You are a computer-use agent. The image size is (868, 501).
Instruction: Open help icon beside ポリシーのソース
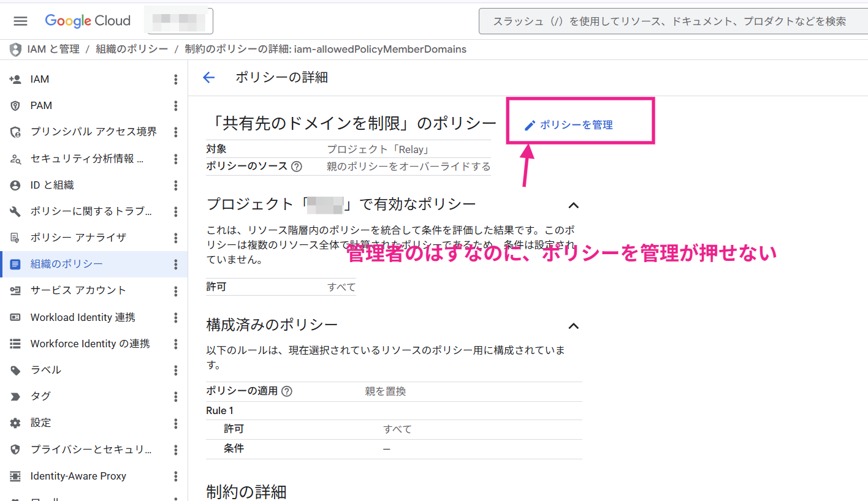tap(297, 167)
